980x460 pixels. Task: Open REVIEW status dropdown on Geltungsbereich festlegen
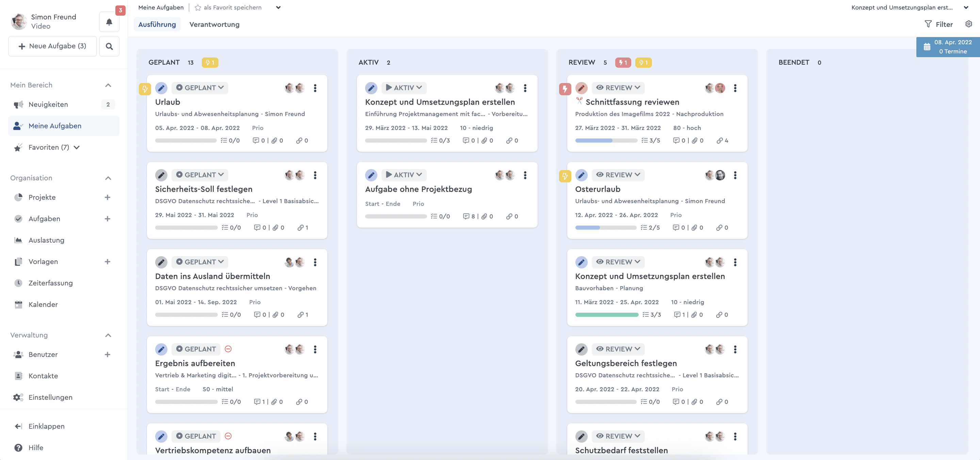point(618,349)
